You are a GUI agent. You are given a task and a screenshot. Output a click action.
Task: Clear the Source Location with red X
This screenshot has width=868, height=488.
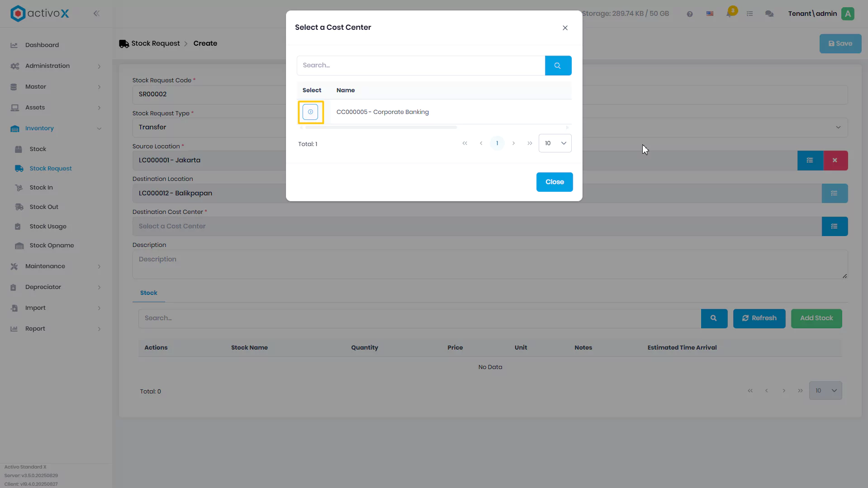pyautogui.click(x=835, y=161)
